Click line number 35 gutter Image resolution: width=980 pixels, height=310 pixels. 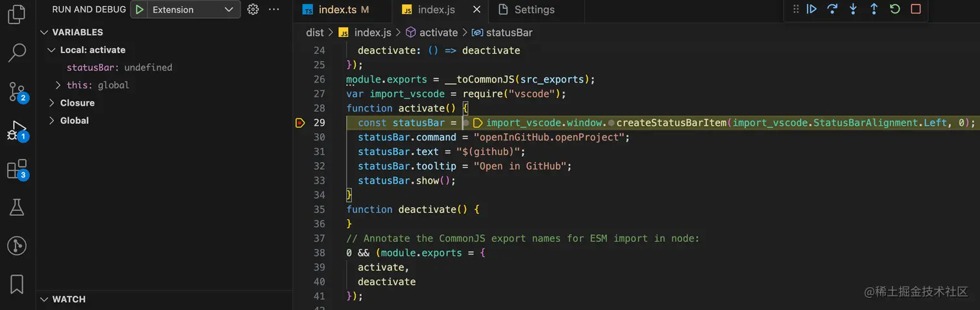[319, 209]
